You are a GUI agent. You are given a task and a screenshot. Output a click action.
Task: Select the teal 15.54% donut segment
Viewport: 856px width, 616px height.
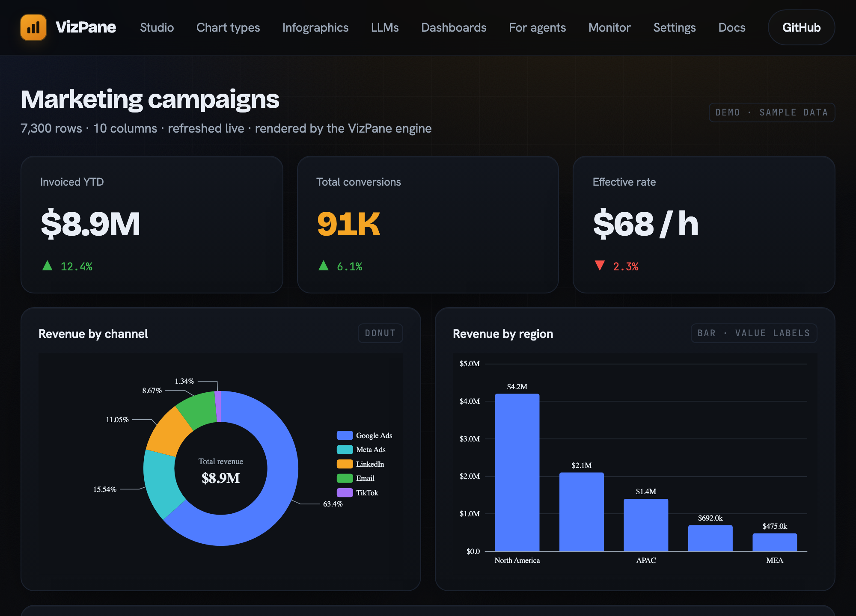pyautogui.click(x=161, y=483)
